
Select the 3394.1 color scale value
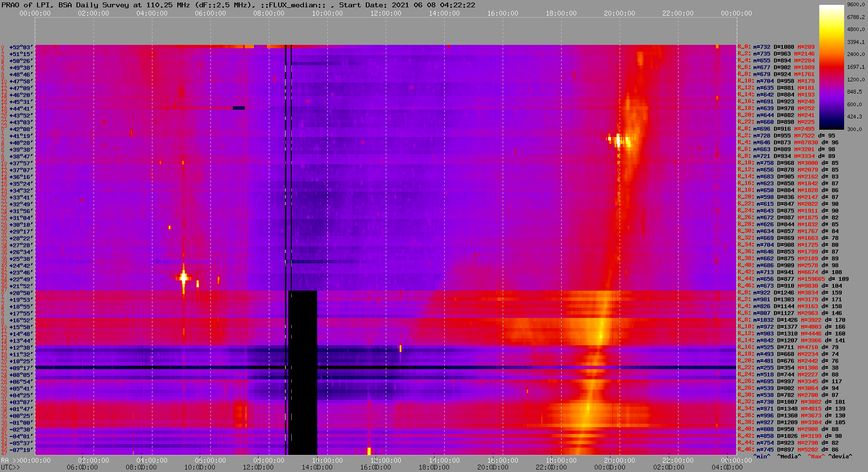coord(856,42)
